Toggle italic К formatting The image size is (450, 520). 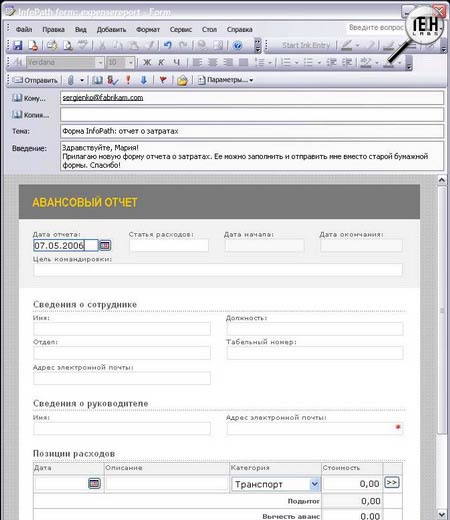161,62
